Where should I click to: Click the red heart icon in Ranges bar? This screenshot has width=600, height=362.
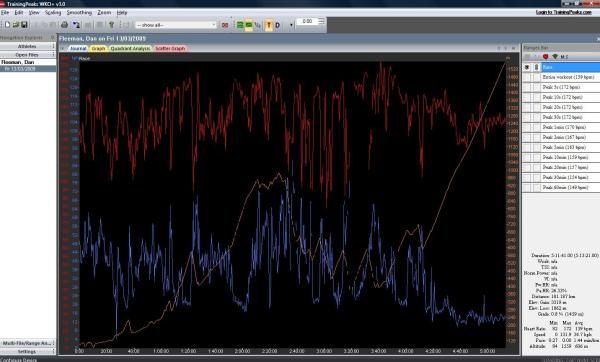(x=545, y=57)
